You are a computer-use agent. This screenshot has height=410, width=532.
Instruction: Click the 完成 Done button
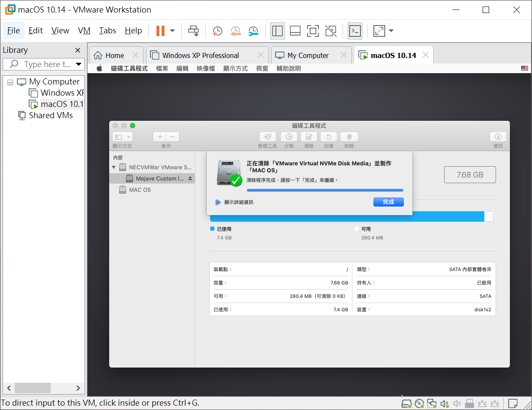(389, 202)
